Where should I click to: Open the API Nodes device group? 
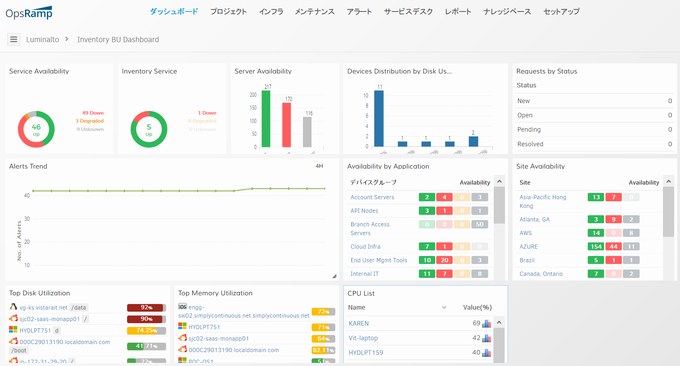[364, 211]
